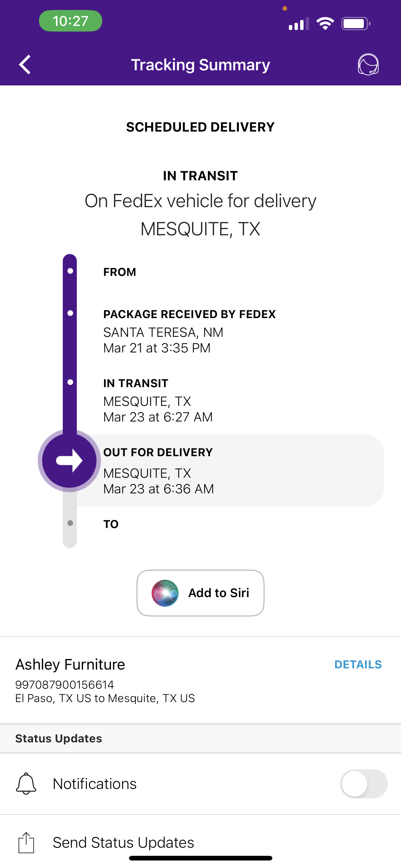Tap the battery icon in status bar
The image size is (401, 868).
(355, 23)
